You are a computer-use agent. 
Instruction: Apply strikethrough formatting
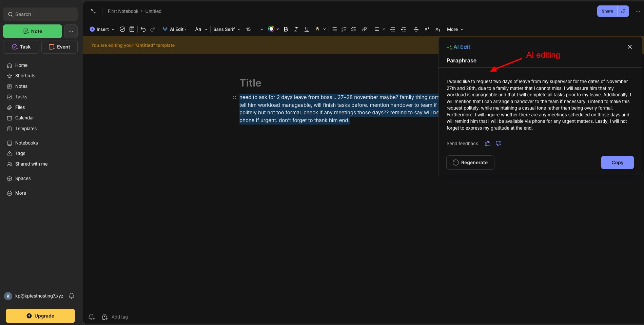coord(416,29)
